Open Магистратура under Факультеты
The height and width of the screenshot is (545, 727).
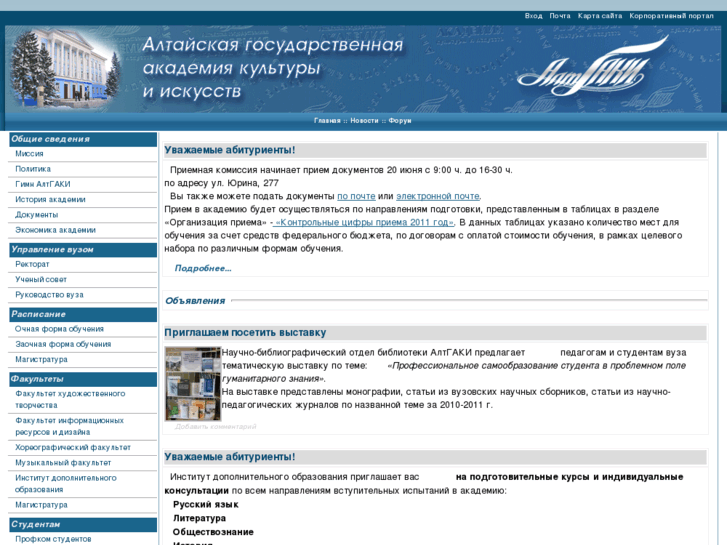point(41,505)
